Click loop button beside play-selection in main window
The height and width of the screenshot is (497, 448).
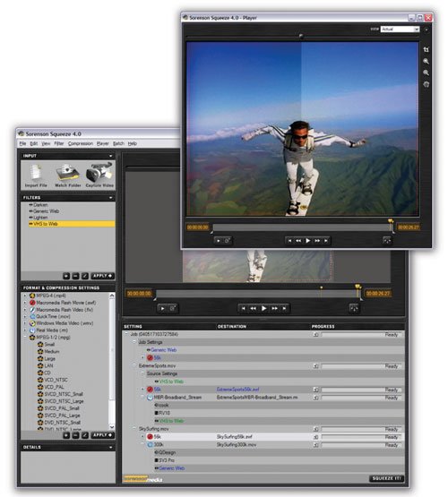(x=172, y=308)
